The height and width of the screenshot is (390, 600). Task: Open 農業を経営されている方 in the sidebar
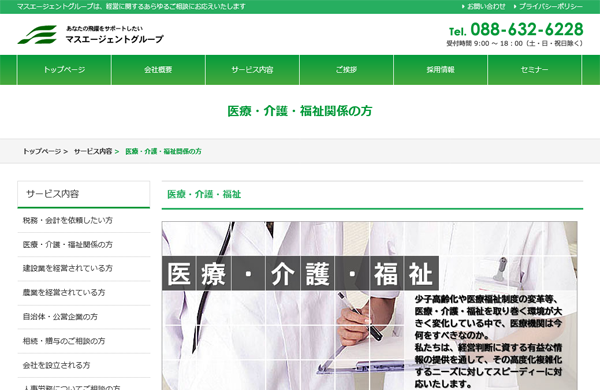point(84,292)
